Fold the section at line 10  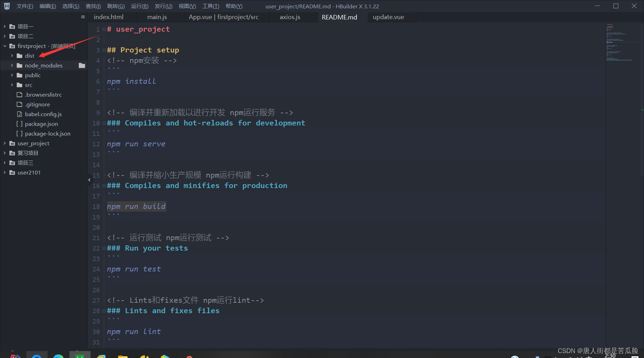point(104,123)
